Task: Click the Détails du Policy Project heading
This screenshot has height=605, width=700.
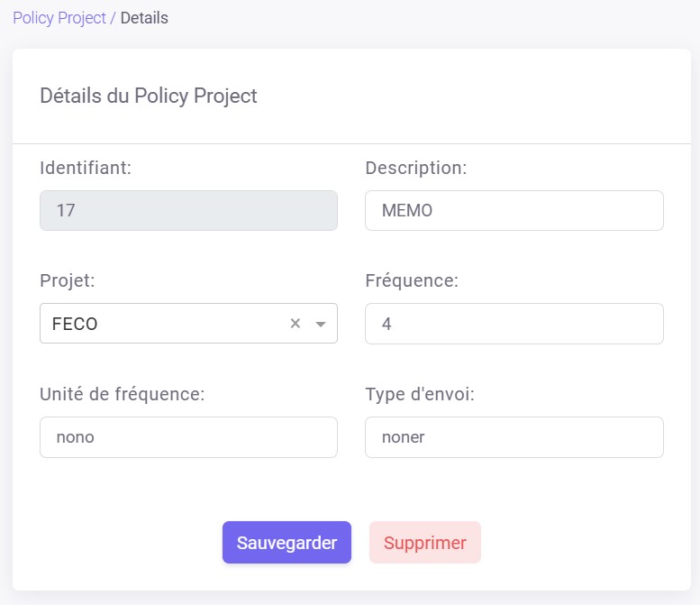Action: pyautogui.click(x=149, y=96)
